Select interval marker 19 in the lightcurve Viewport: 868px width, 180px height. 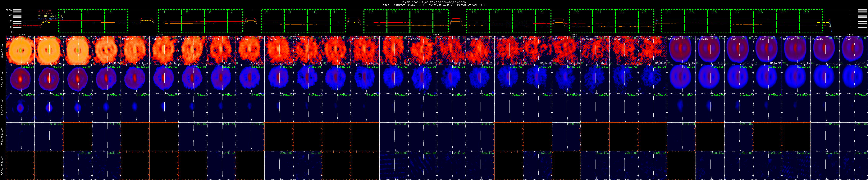(541, 12)
